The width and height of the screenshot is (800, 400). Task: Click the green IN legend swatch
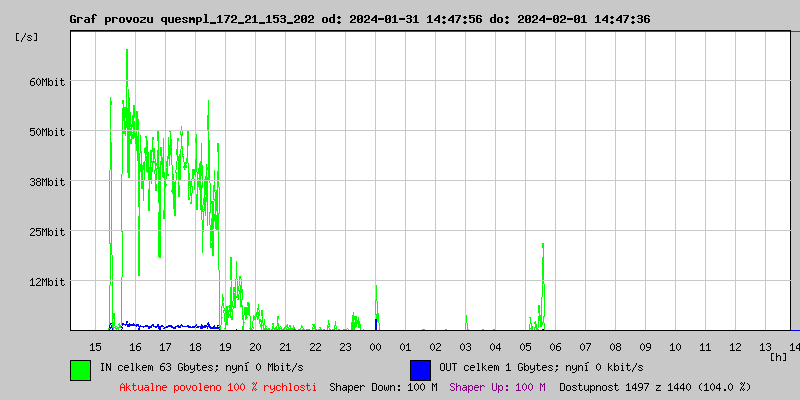tap(80, 369)
